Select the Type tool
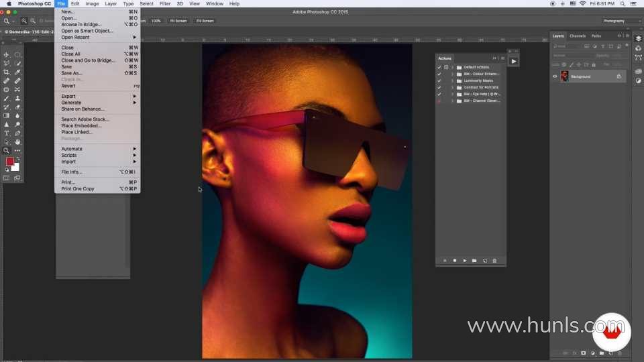This screenshot has width=644, height=362. point(7,133)
